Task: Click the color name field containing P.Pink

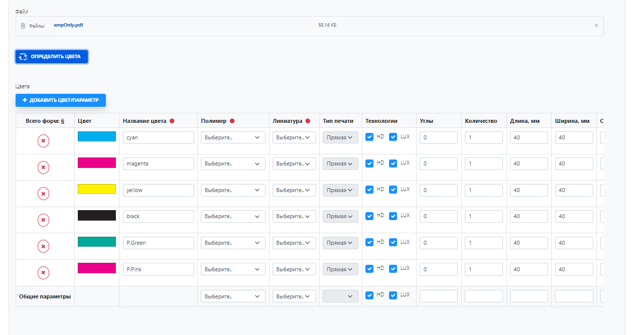Action: (159, 269)
